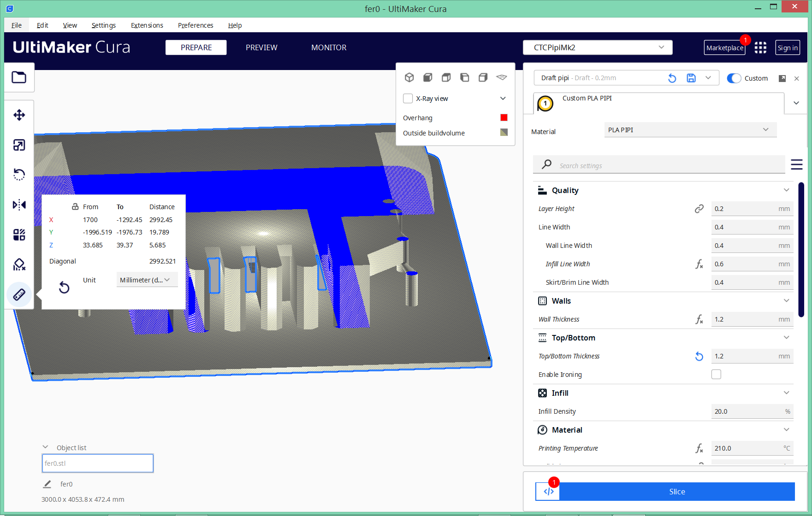Open the File menu
This screenshot has height=516, width=812.
(x=17, y=25)
